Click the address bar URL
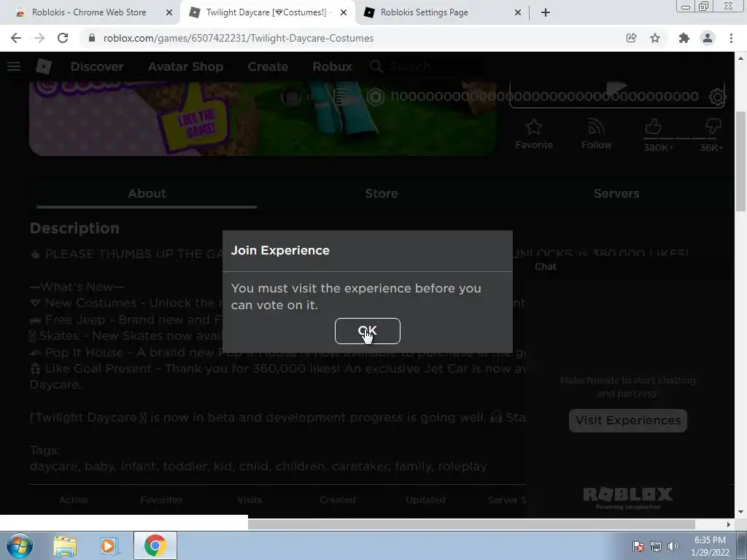The height and width of the screenshot is (560, 747). point(239,38)
